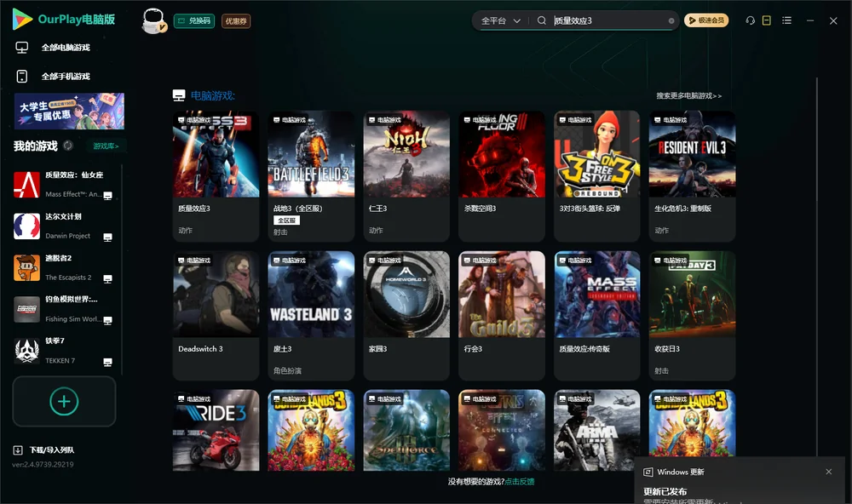Click the download arrow icon at 下载/导入列队

[x=18, y=450]
